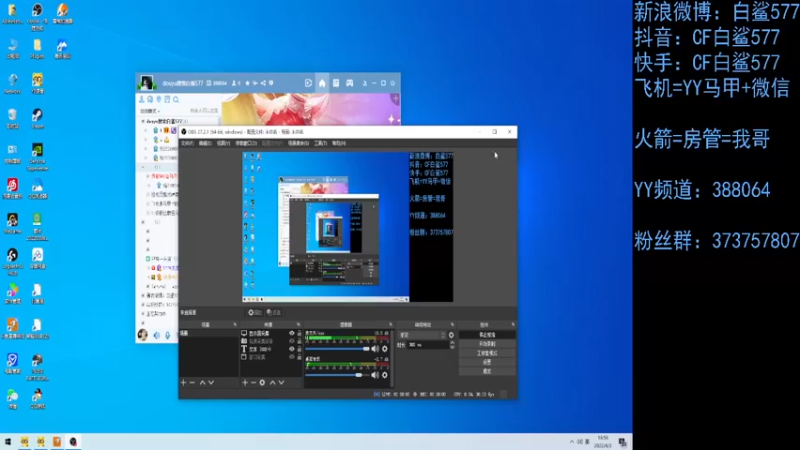Remove the selected OBS source with minus
Screen dimensions: 800x450
coord(253,383)
